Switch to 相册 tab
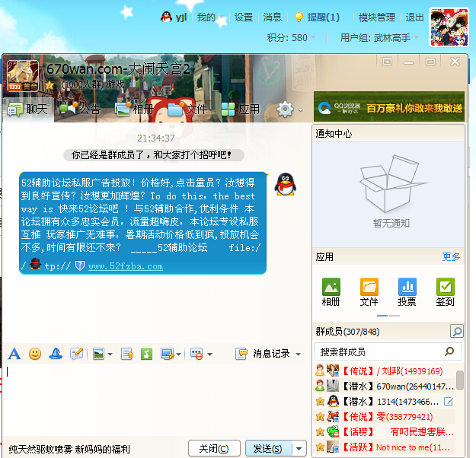The width and height of the screenshot is (476, 458). (135, 109)
